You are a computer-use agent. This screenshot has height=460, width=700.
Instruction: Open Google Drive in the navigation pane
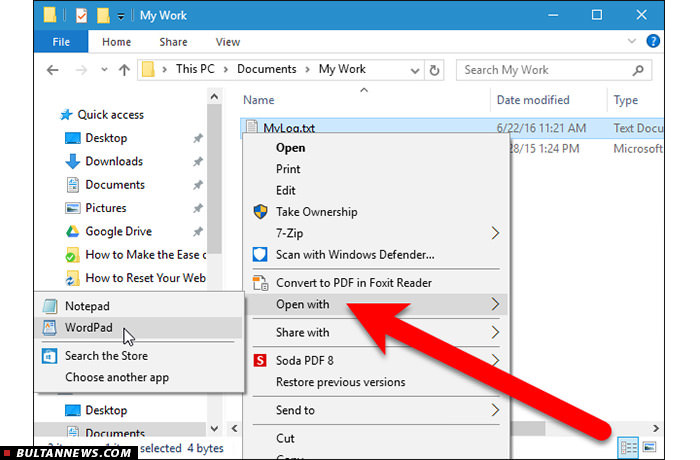tap(118, 231)
